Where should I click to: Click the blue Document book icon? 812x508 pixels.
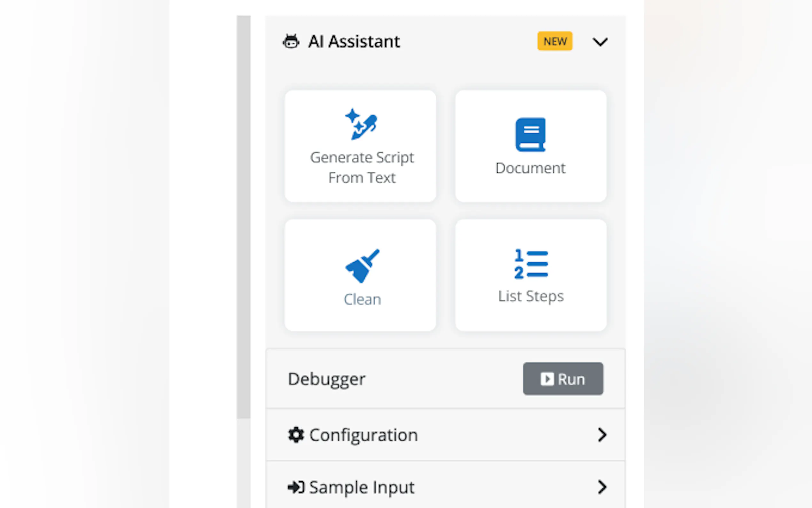tap(530, 134)
